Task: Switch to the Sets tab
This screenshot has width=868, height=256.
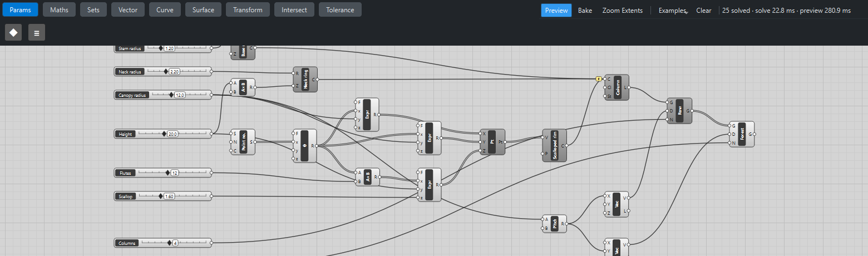Action: 93,9
